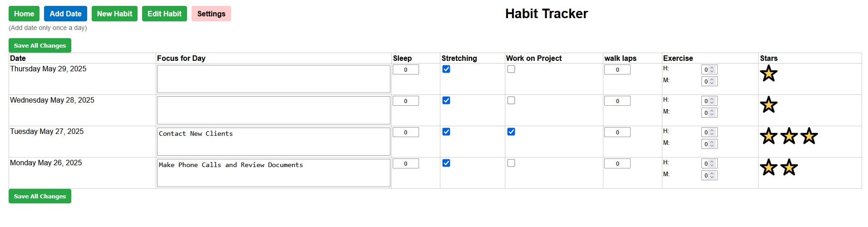
Task: Uncheck Stretching for Monday May 26
Action: (446, 163)
